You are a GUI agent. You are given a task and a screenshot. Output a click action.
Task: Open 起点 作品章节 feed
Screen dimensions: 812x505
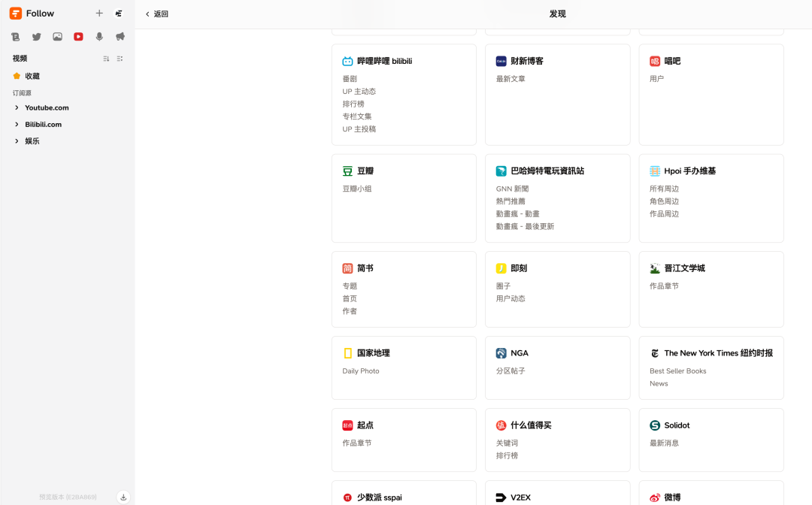[357, 443]
